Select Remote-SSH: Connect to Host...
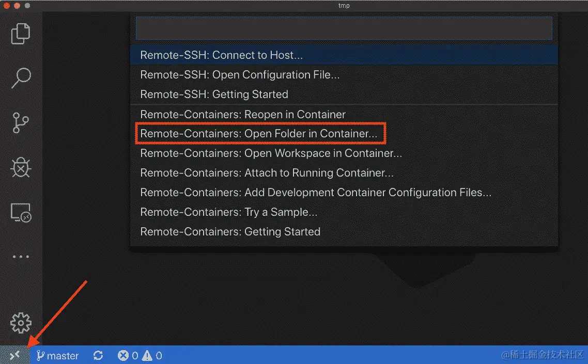This screenshot has height=364, width=588. pyautogui.click(x=344, y=55)
